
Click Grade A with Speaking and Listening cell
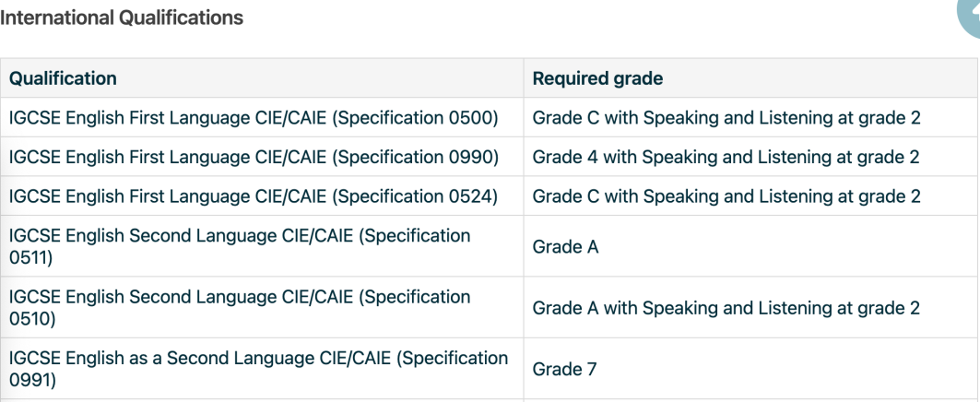(x=750, y=308)
